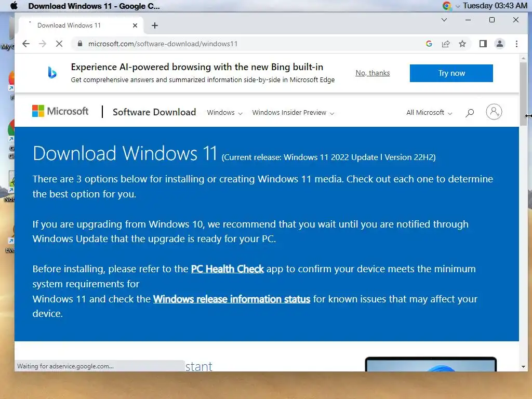Click the Bing logo in banner
This screenshot has width=532, height=399.
(x=52, y=73)
